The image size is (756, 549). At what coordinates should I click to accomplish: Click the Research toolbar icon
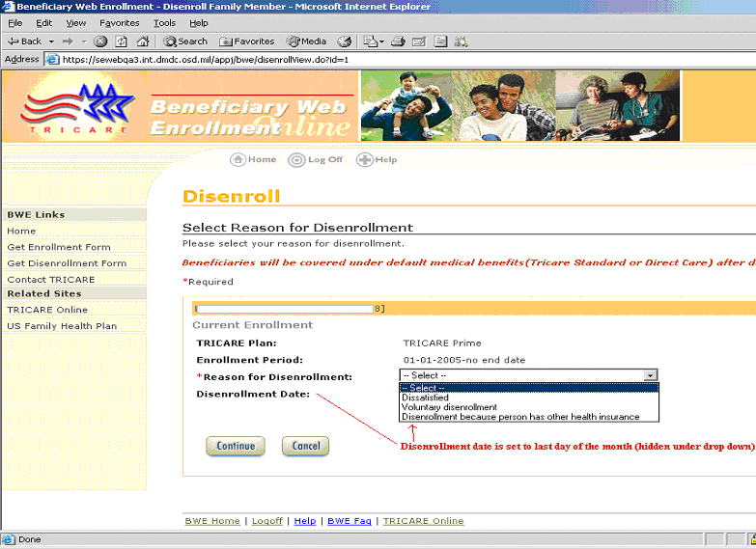click(461, 41)
